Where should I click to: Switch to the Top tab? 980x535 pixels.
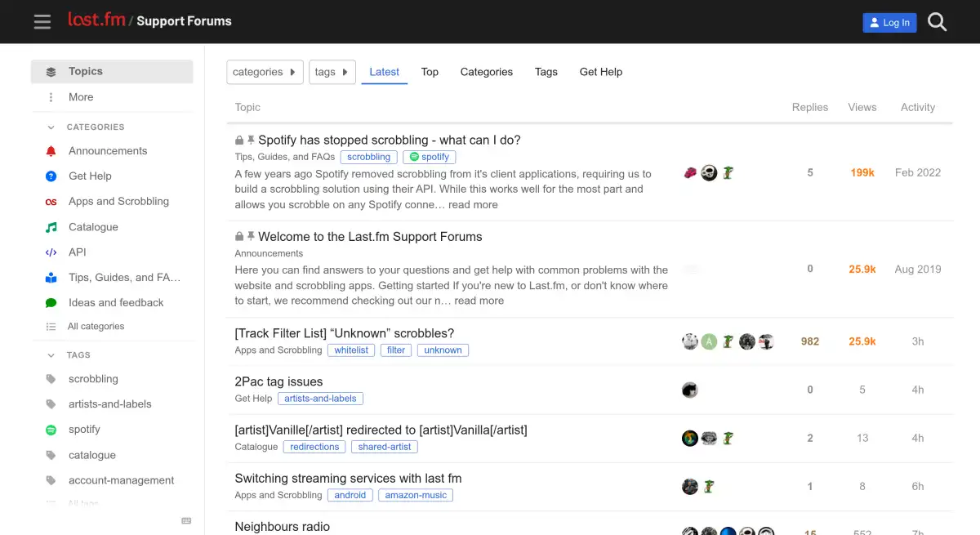[430, 72]
